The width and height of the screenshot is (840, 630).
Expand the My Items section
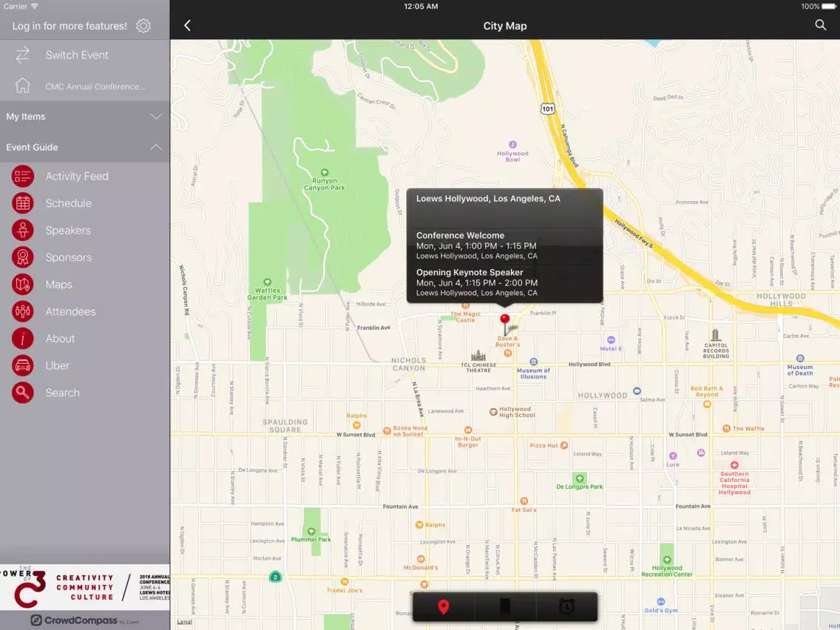coord(84,116)
